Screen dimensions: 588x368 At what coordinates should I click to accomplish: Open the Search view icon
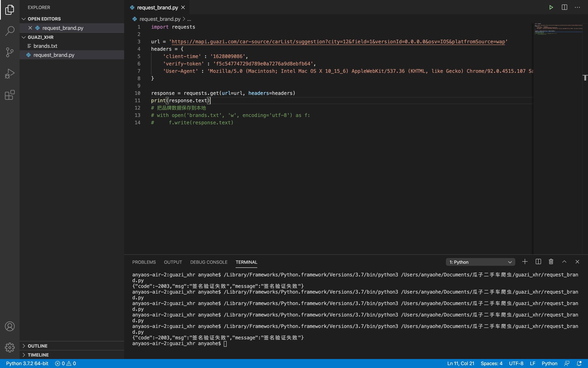point(10,31)
